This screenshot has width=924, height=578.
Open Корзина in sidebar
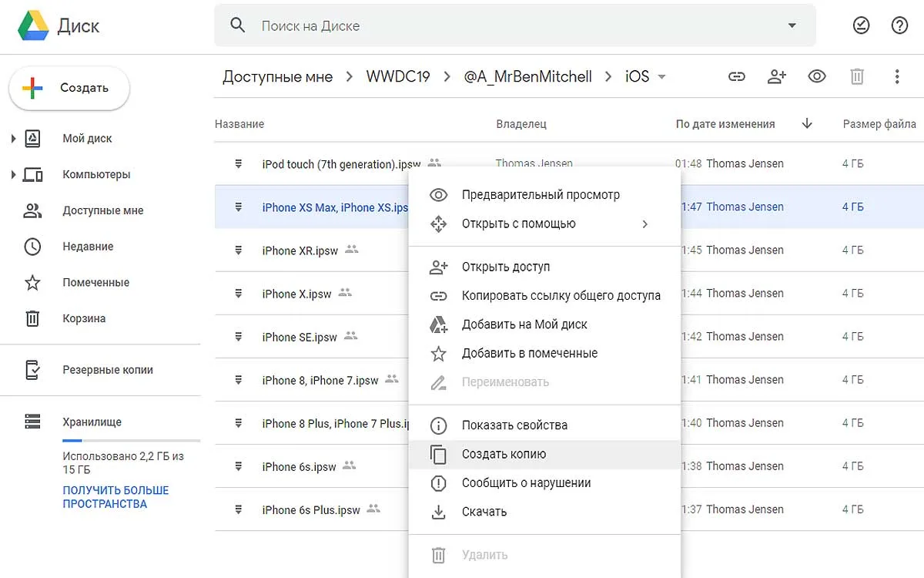click(x=84, y=318)
